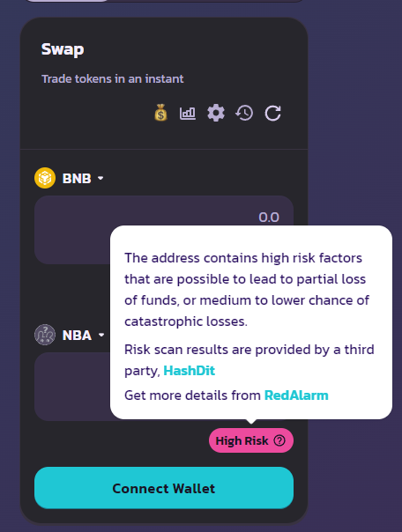402x532 pixels.
Task: Refresh the swap price
Action: (272, 113)
